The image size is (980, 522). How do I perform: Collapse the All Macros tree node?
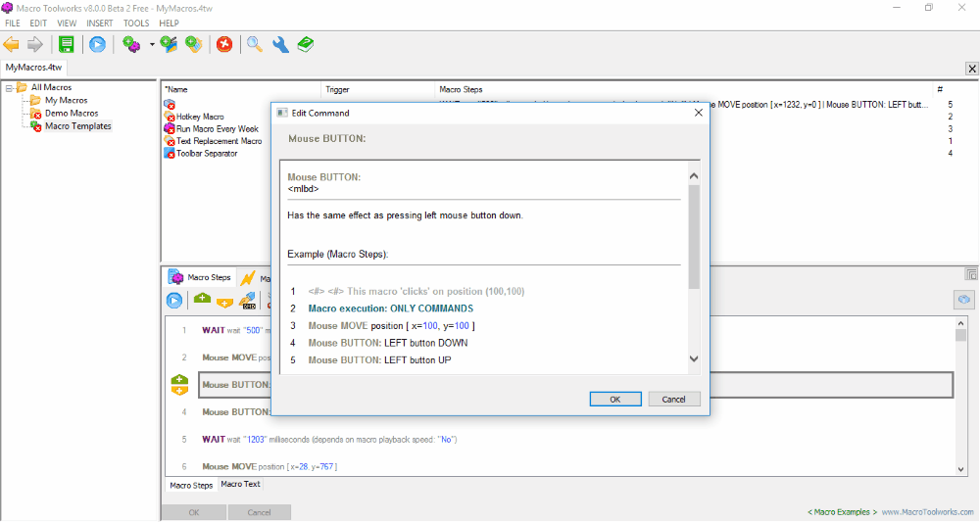pyautogui.click(x=9, y=88)
